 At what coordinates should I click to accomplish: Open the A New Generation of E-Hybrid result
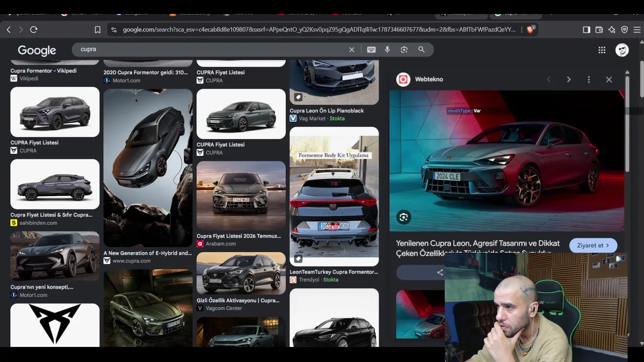click(147, 253)
